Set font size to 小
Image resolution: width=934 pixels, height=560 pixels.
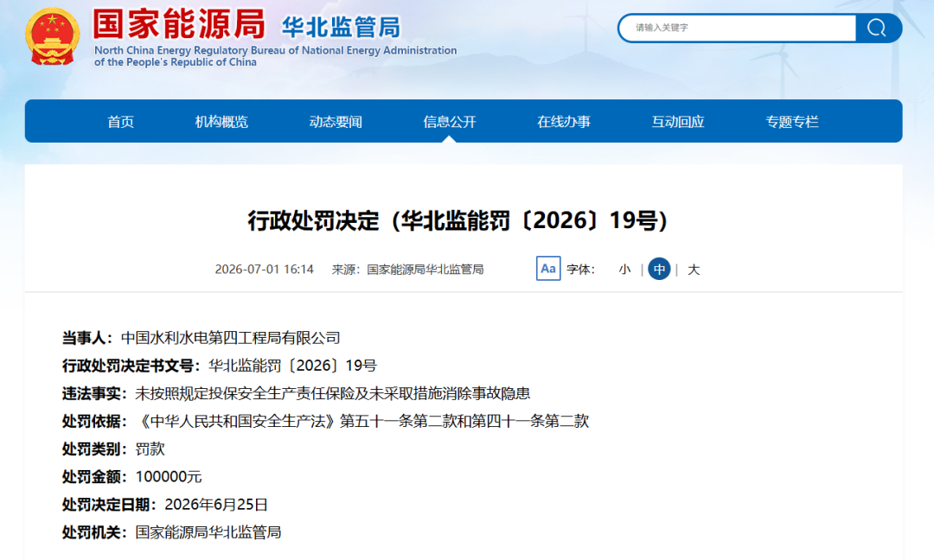[x=624, y=270]
